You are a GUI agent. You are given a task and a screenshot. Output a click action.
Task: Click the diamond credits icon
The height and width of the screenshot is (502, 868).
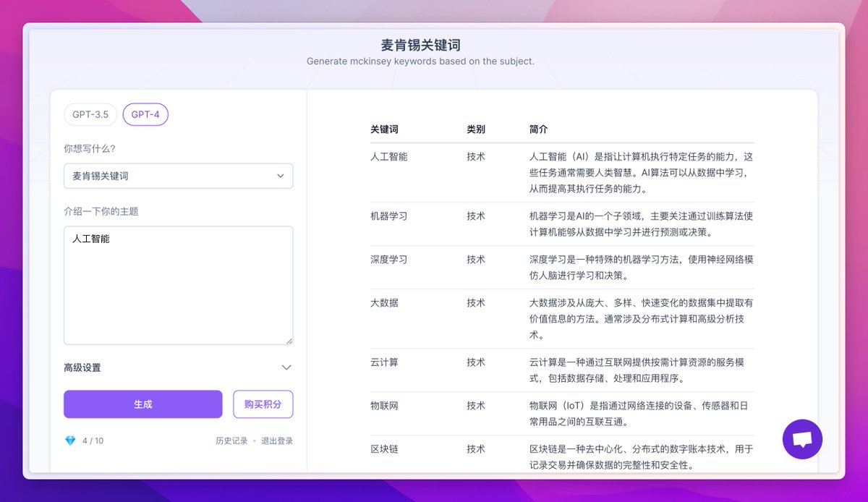70,441
